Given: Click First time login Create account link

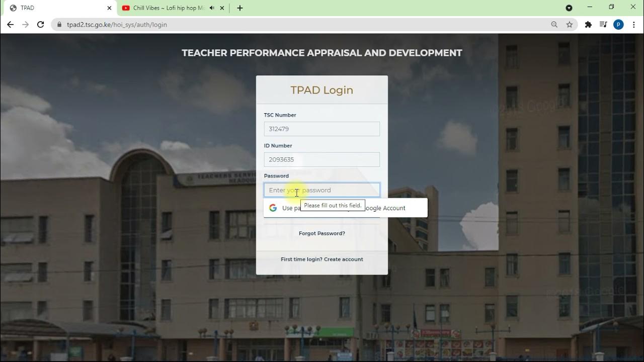Looking at the screenshot, I should [321, 259].
